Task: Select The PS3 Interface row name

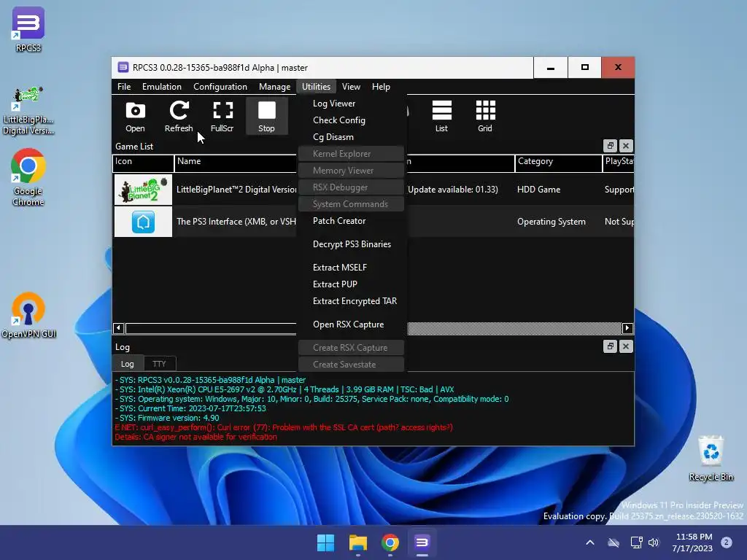Action: tap(236, 222)
